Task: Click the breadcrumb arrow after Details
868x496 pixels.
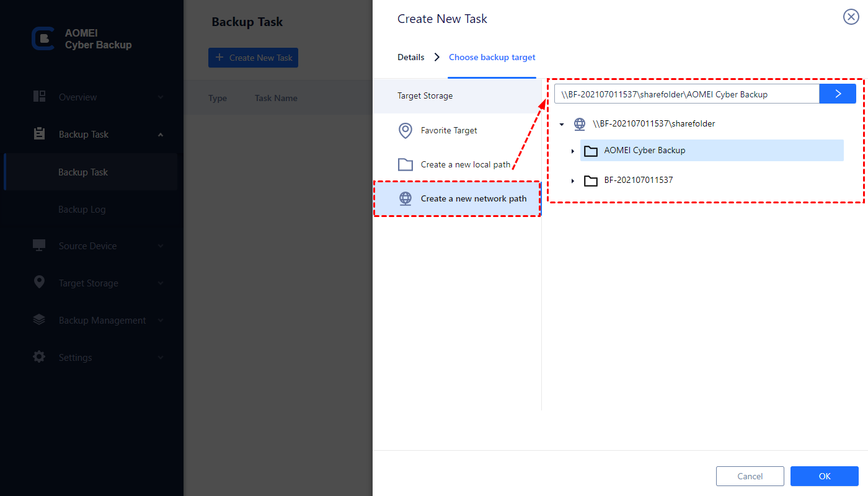Action: pyautogui.click(x=437, y=57)
